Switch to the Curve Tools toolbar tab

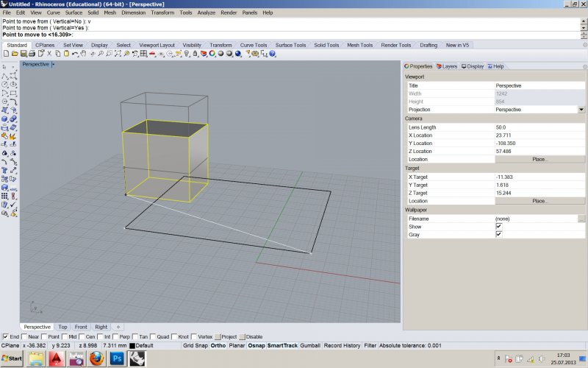click(254, 45)
